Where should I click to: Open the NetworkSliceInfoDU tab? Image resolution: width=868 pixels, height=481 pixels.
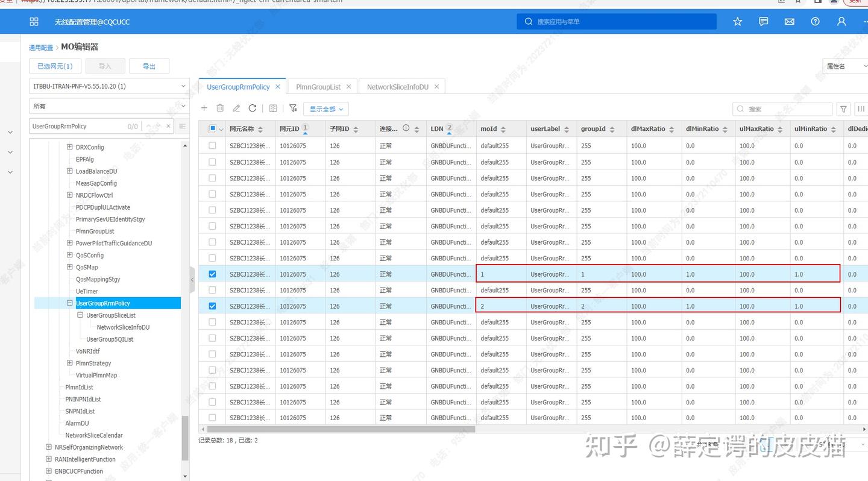pyautogui.click(x=397, y=86)
